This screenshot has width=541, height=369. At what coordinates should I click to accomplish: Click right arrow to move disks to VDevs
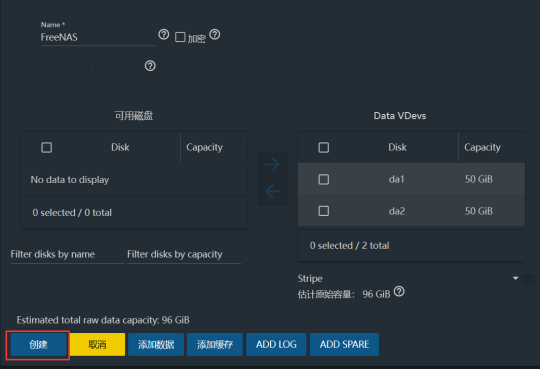pyautogui.click(x=272, y=165)
